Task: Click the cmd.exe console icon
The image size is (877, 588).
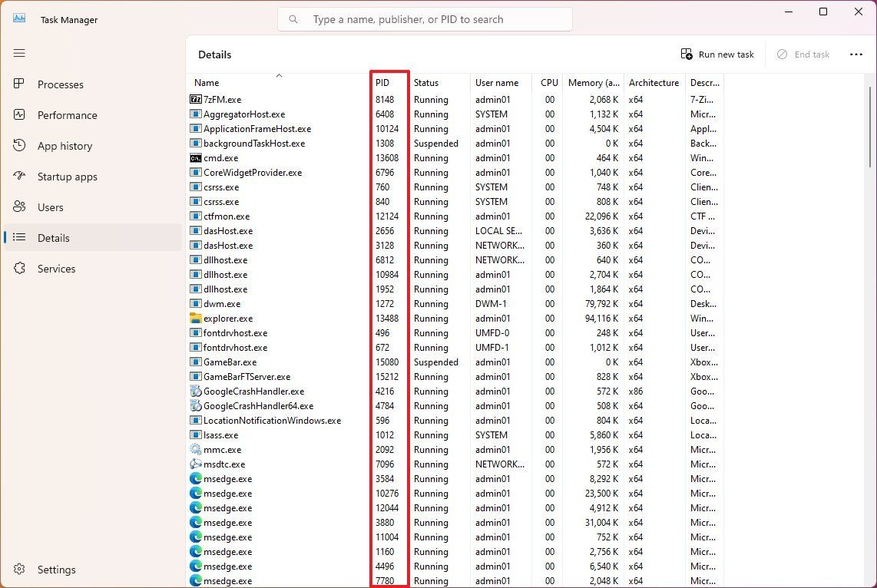Action: [x=194, y=158]
